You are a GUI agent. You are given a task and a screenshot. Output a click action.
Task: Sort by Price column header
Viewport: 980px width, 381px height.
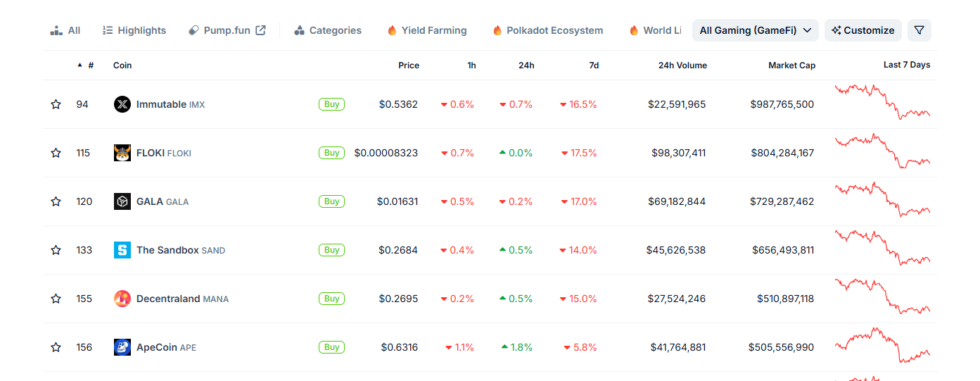coord(409,65)
